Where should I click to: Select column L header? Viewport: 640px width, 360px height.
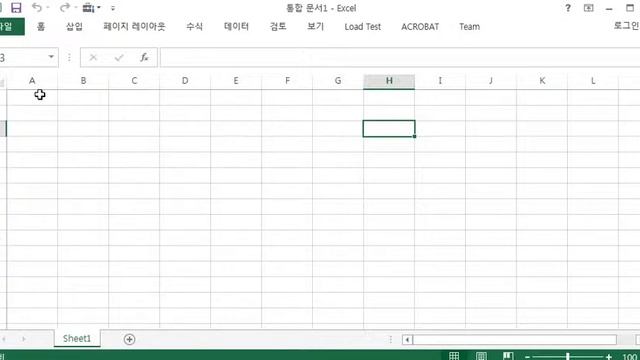tap(593, 81)
